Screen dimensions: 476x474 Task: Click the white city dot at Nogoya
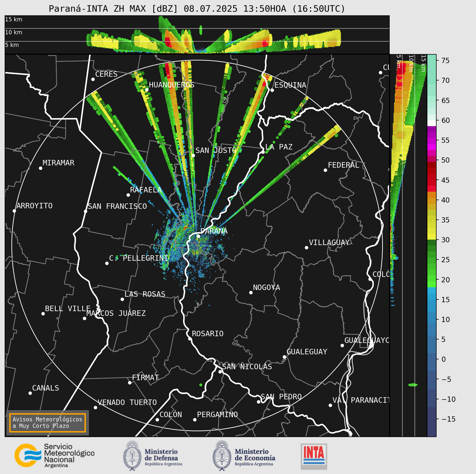[x=251, y=292]
